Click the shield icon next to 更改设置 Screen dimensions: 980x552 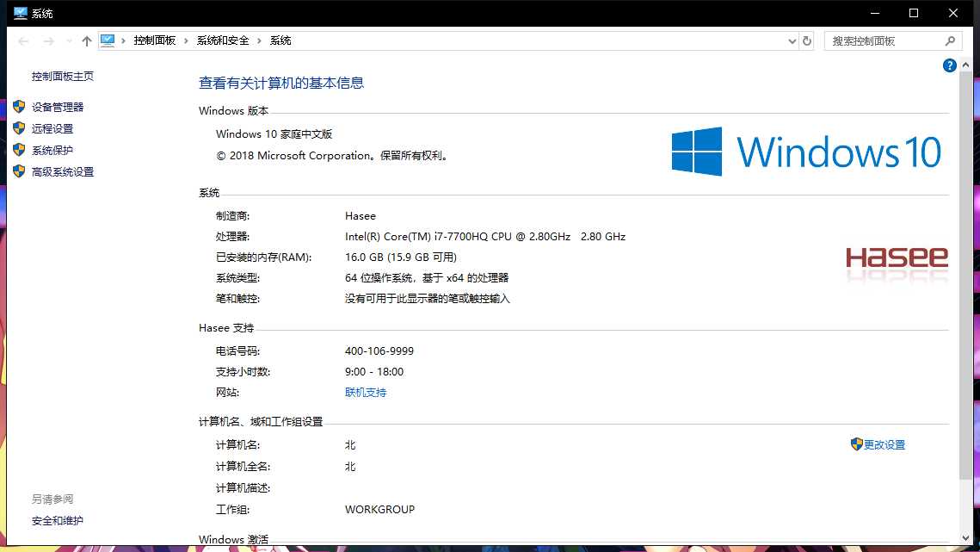point(856,444)
